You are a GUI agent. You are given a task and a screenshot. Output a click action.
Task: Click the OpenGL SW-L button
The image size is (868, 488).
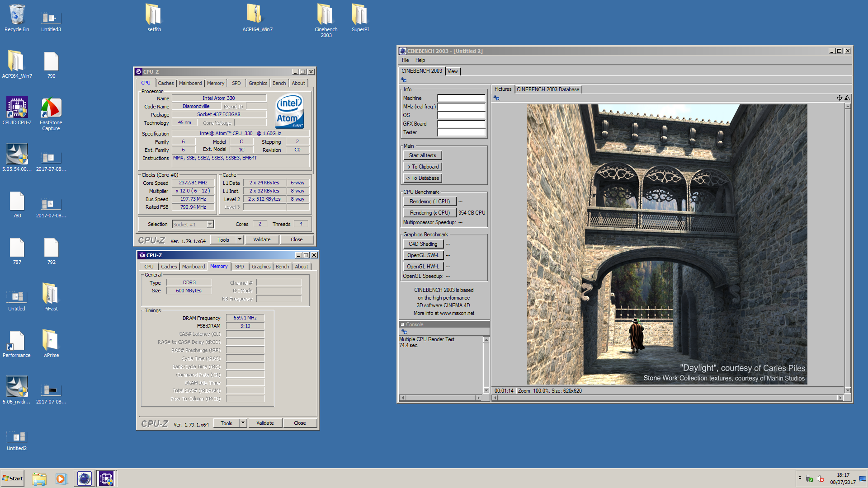tap(423, 255)
